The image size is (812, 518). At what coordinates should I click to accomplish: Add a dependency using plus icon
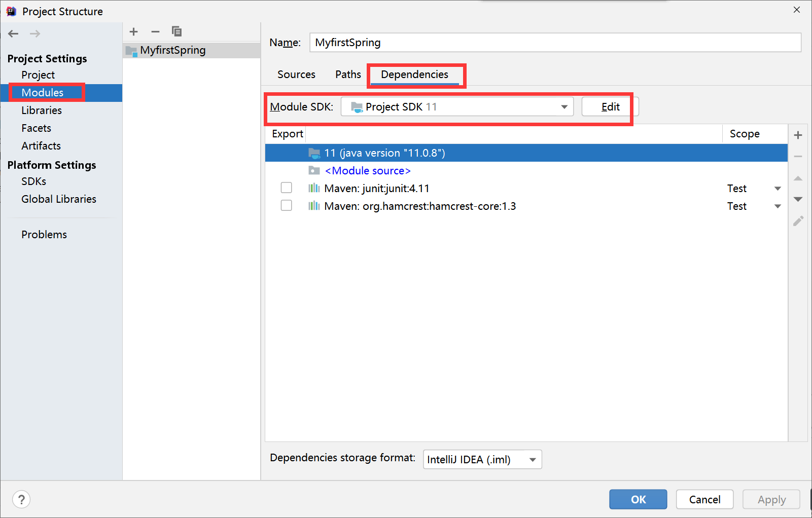coord(798,135)
